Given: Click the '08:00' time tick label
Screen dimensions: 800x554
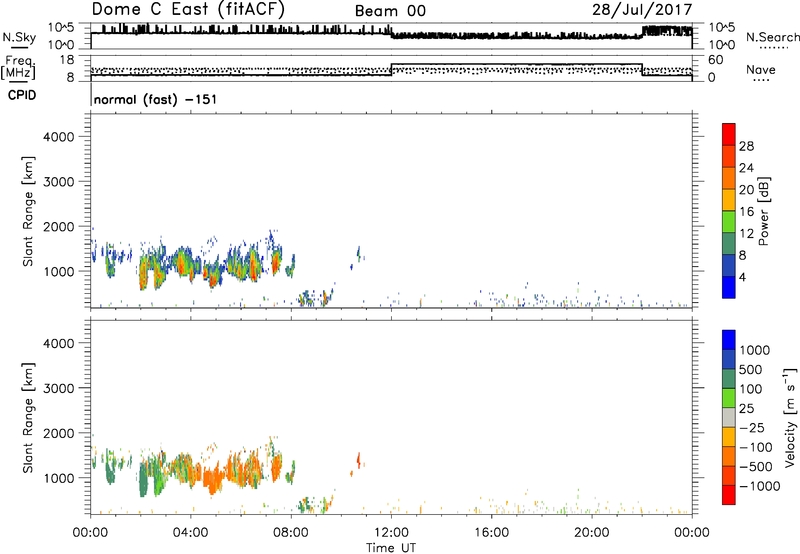Looking at the screenshot, I should (x=291, y=533).
